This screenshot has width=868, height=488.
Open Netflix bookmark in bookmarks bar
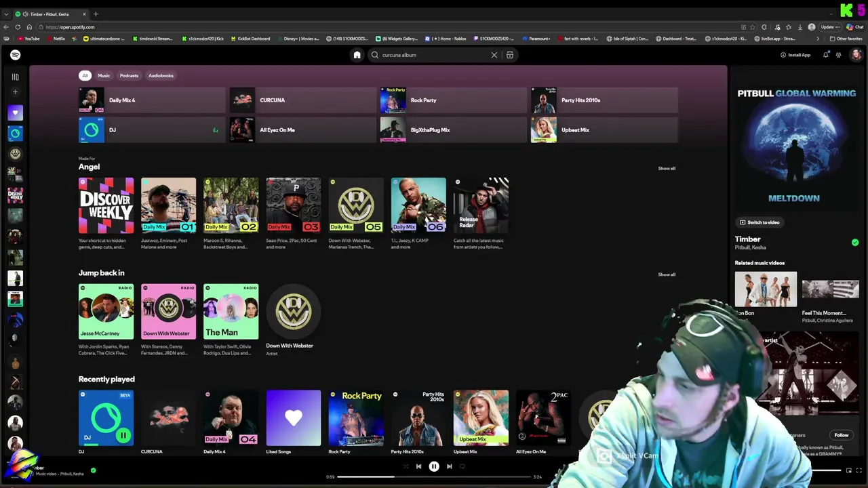[x=56, y=39]
